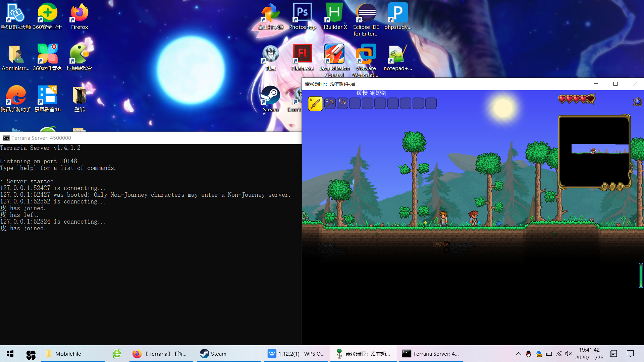This screenshot has width=644, height=362.
Task: Open the Windows notification center
Action: pyautogui.click(x=630, y=354)
